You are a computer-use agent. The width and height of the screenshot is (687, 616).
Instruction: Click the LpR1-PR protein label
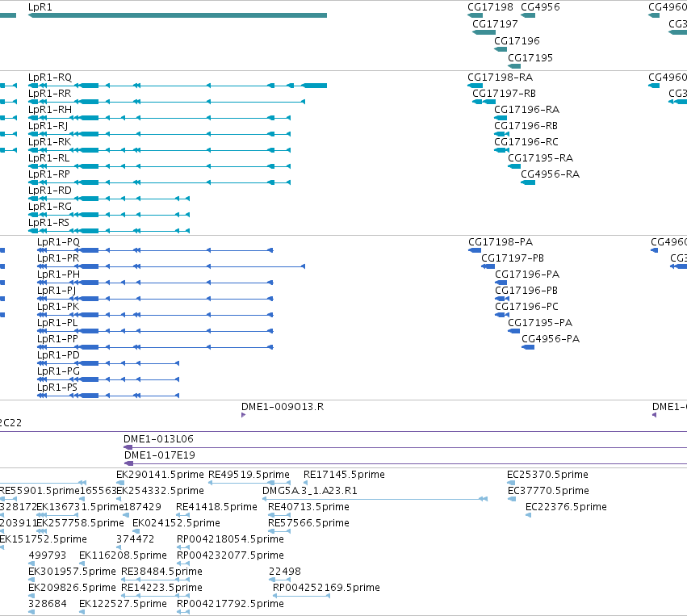click(58, 258)
